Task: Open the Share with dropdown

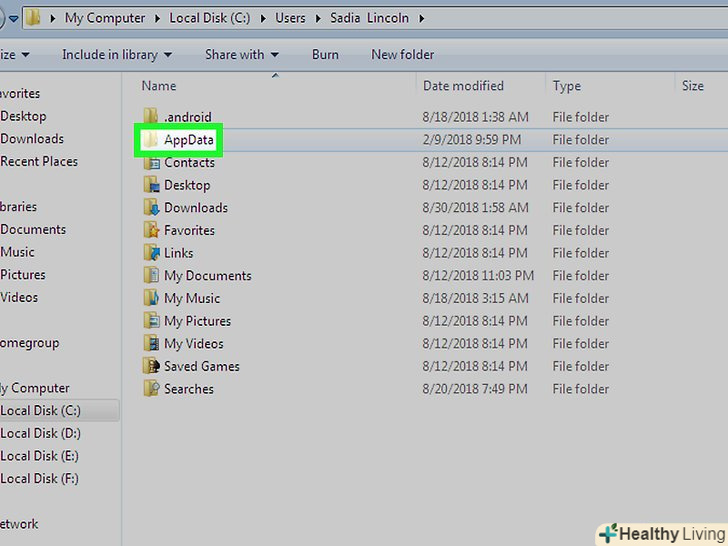Action: point(242,55)
